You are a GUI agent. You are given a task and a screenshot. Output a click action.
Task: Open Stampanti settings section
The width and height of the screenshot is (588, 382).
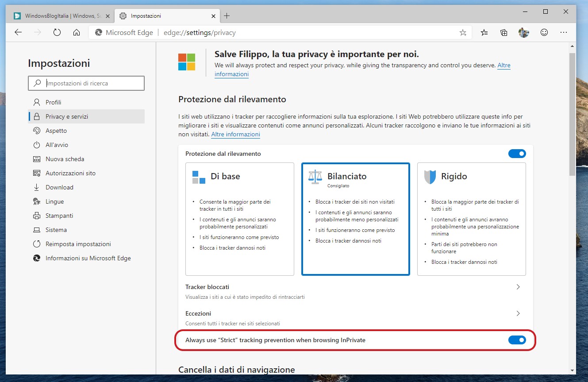(x=86, y=216)
